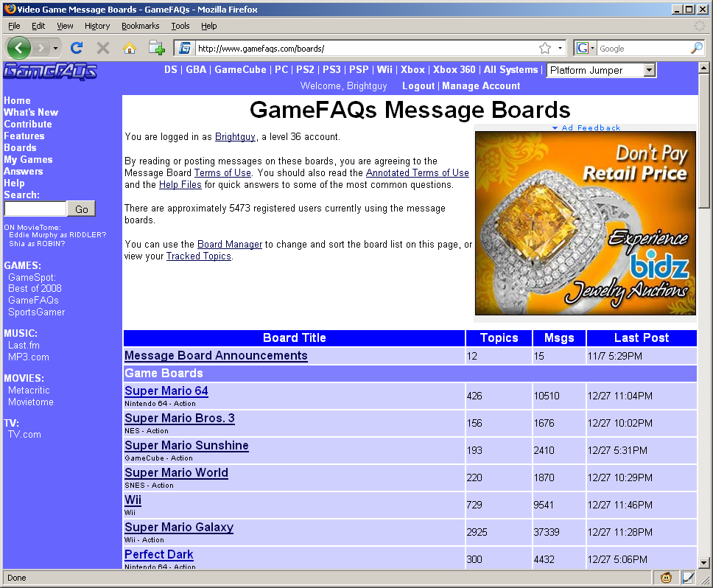The image size is (713, 588).
Task: Click the Last.fm music link
Action: click(x=24, y=345)
